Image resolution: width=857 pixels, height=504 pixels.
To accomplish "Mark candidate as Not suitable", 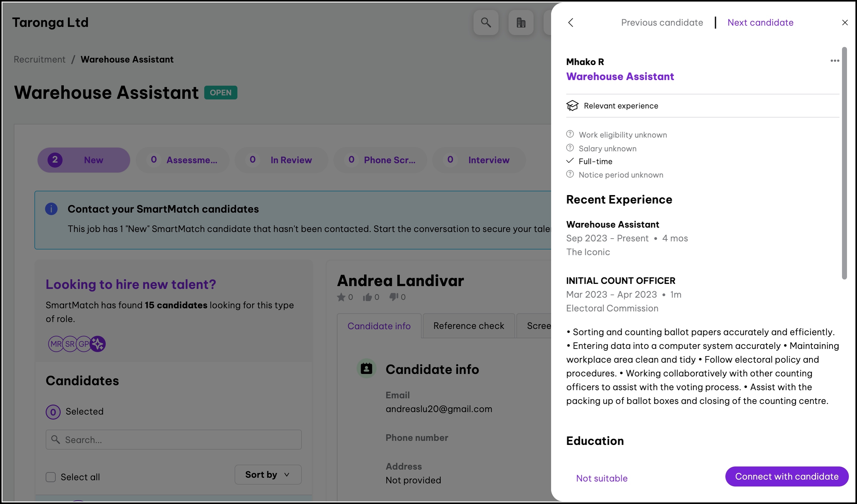I will point(601,478).
